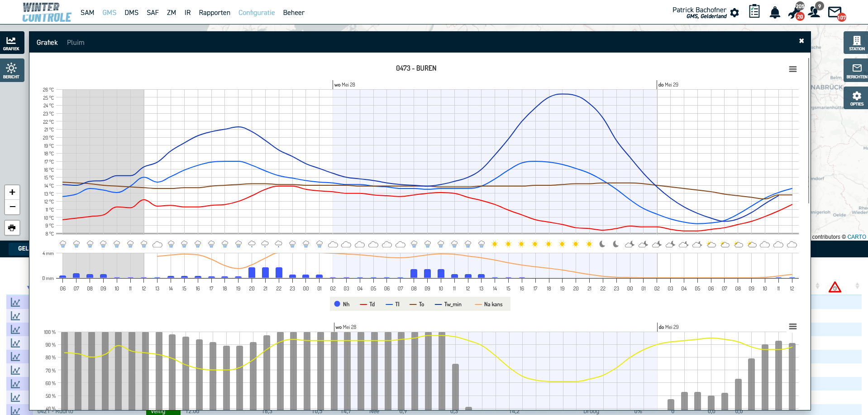Open user settings gear icon
This screenshot has width=868, height=415.
[x=734, y=13]
